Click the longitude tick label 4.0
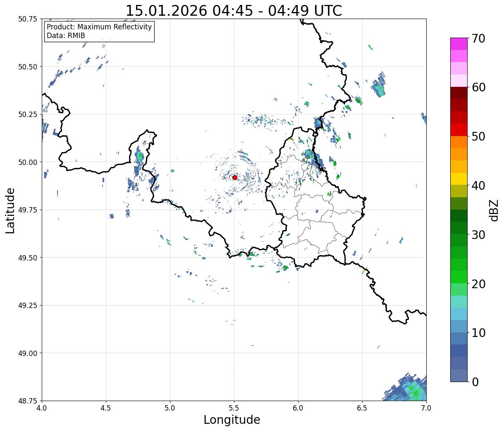The height and width of the screenshot is (430, 504). [x=42, y=408]
